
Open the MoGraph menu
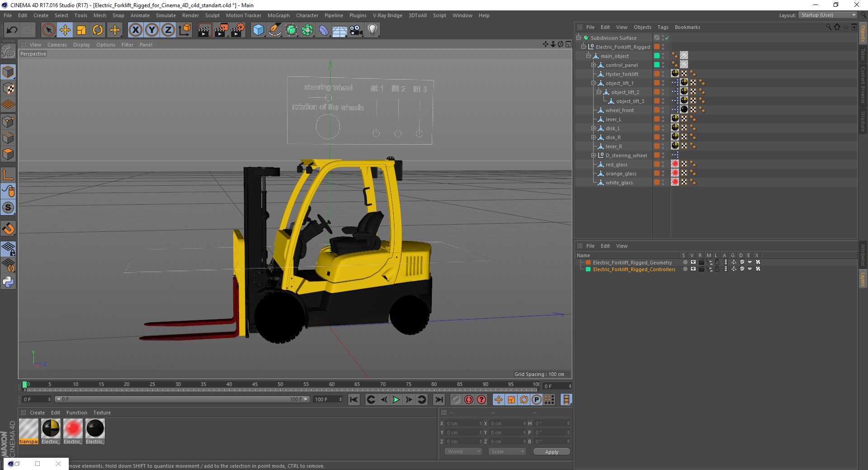click(278, 15)
